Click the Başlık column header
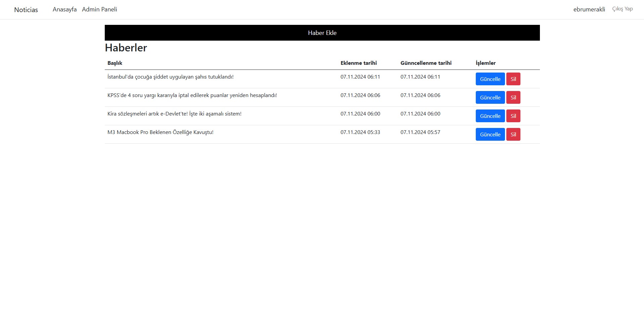 [115, 63]
